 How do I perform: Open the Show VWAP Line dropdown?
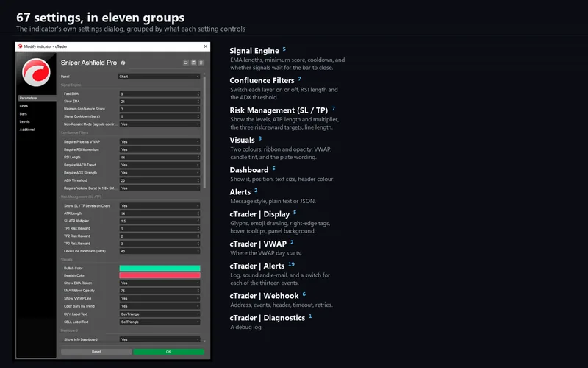pyautogui.click(x=159, y=298)
